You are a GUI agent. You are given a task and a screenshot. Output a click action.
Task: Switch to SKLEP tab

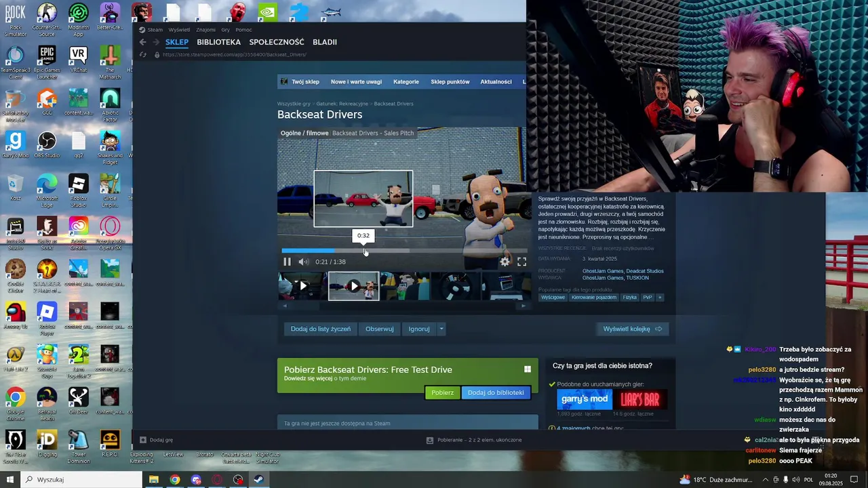click(x=177, y=42)
